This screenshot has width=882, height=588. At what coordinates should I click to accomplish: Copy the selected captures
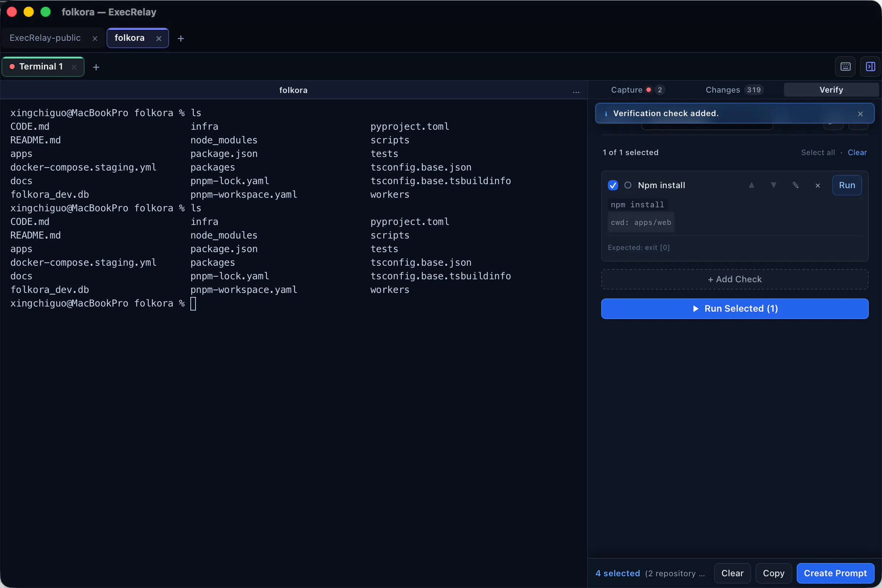tap(773, 573)
